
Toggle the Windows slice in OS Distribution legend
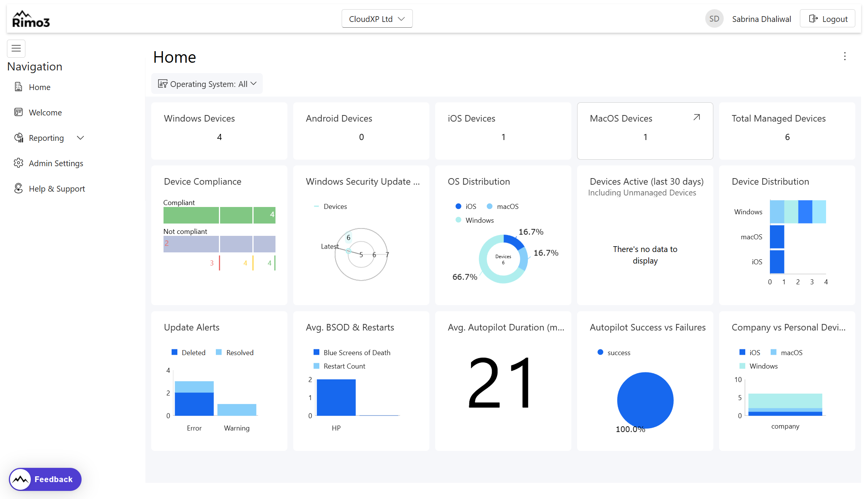[x=474, y=220]
